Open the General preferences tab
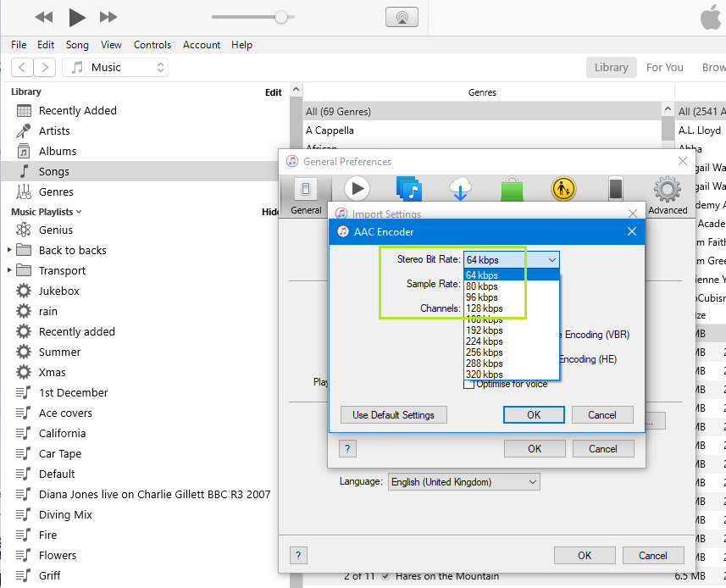Image resolution: width=726 pixels, height=588 pixels. (x=306, y=196)
